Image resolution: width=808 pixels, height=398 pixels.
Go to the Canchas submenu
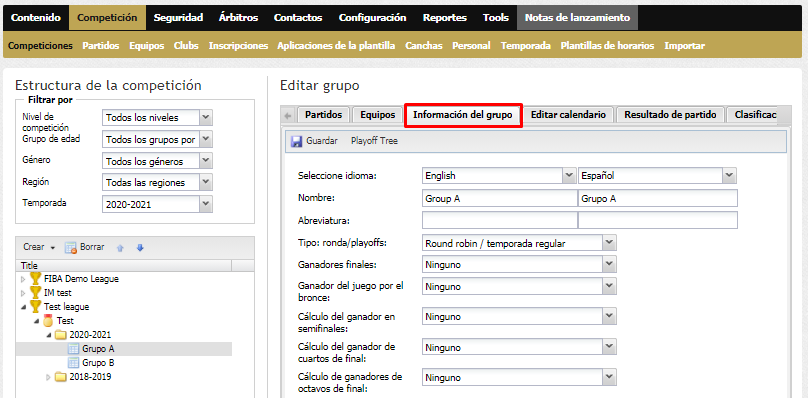pyautogui.click(x=424, y=45)
